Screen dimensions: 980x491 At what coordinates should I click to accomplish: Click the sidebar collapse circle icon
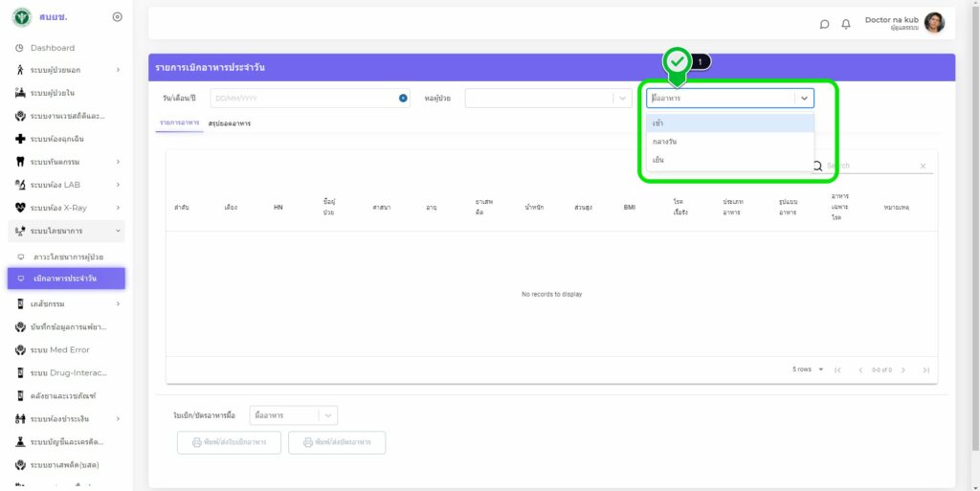(117, 17)
